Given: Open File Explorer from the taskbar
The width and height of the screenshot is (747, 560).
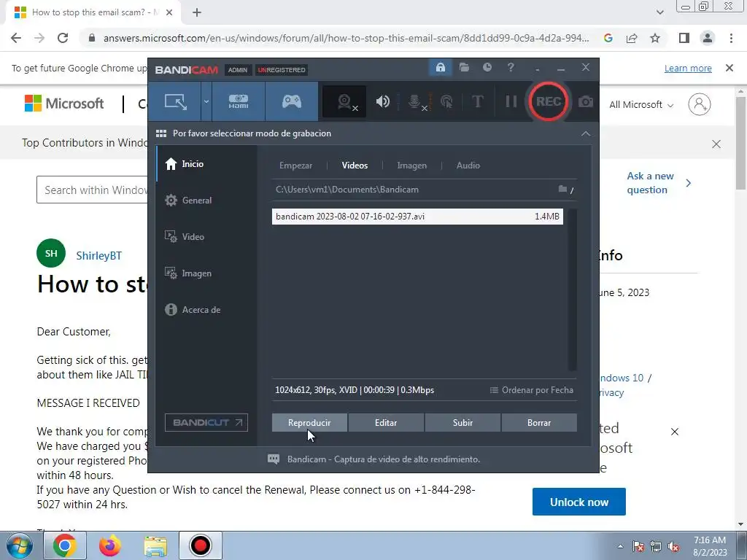Looking at the screenshot, I should pyautogui.click(x=155, y=545).
